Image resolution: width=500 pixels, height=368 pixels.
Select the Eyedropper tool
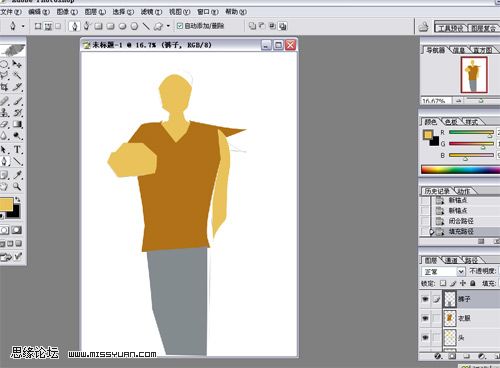tap(17, 175)
